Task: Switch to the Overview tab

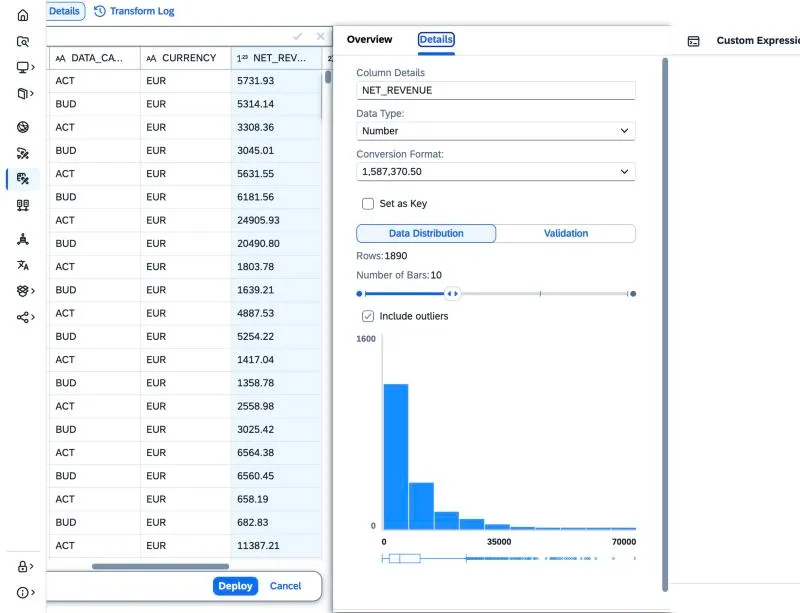Action: (x=369, y=39)
